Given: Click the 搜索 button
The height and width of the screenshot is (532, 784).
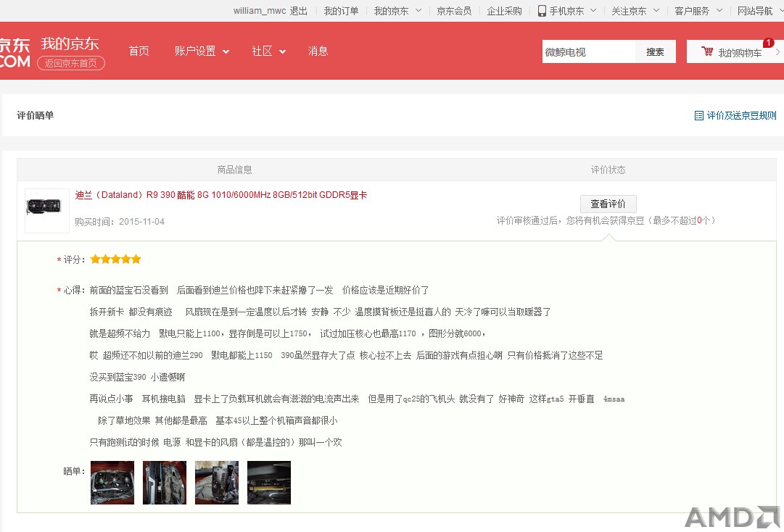Looking at the screenshot, I should pos(655,51).
